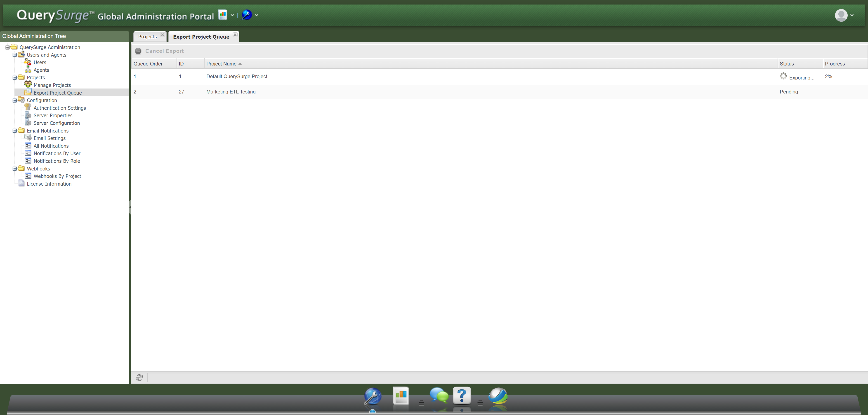
Task: Open License Information in the tree
Action: click(49, 184)
